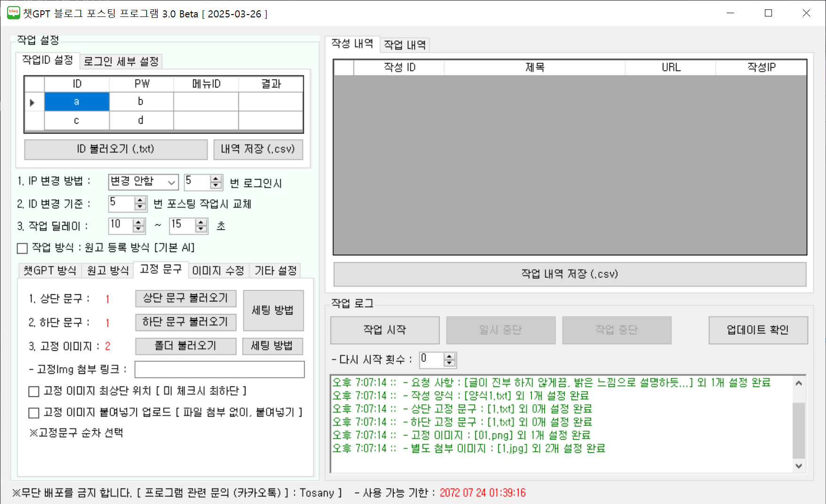Decrease 다시 시작 횟수 value

tap(449, 364)
